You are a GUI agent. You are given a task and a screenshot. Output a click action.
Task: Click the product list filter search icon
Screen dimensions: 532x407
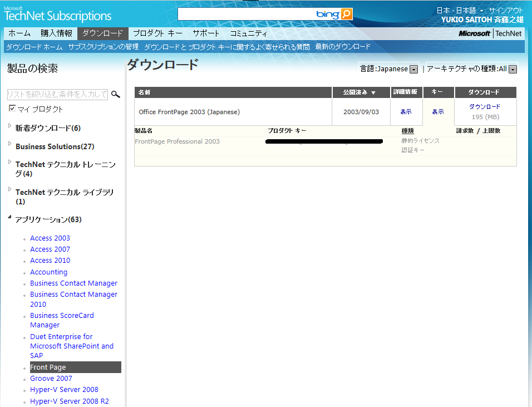[x=116, y=94]
